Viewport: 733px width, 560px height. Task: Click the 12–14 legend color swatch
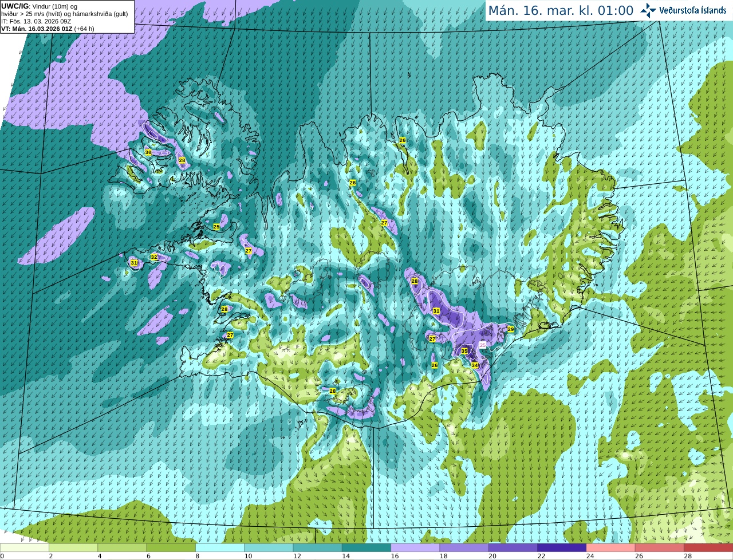point(318,547)
